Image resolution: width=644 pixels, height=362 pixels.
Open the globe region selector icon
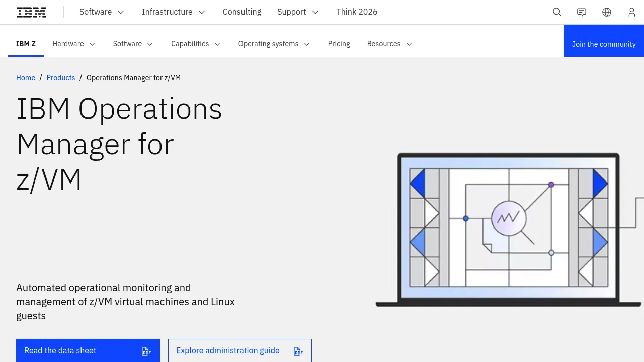coord(607,12)
